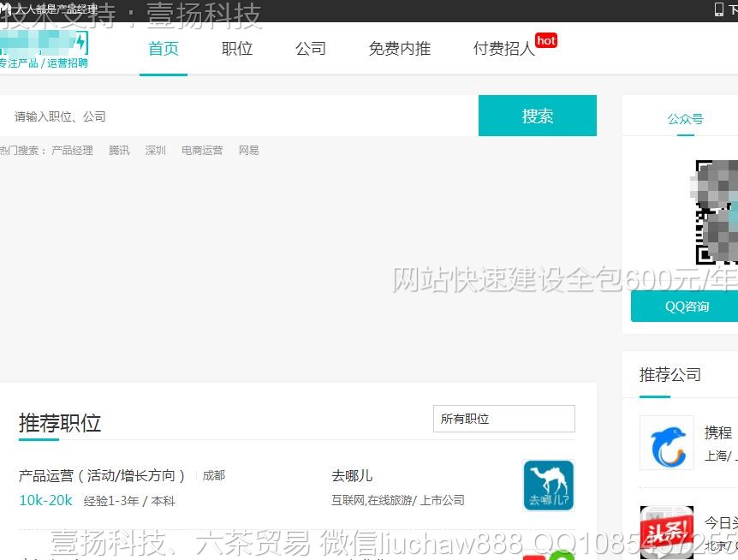
Task: Open the 公众号 panel tab
Action: coord(685,118)
